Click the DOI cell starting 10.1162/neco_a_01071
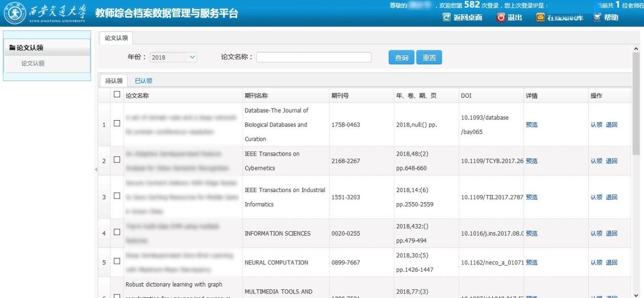Viewport: 644px width, 298px height. point(492,263)
